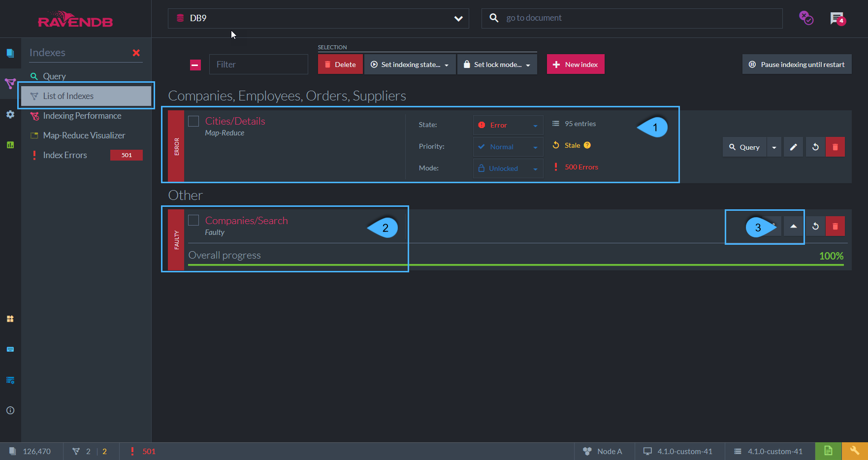Screen dimensions: 868x460
Task: Open the DB9 database selector dropdown
Action: click(318, 18)
